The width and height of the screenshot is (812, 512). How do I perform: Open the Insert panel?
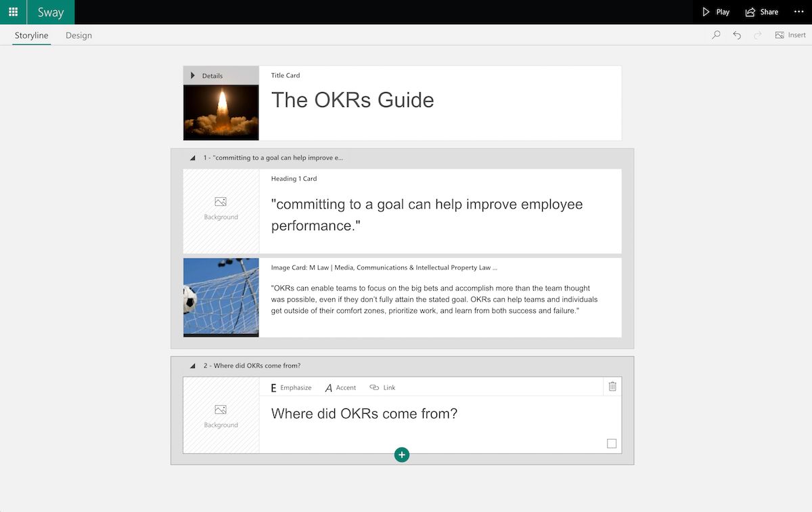click(790, 35)
